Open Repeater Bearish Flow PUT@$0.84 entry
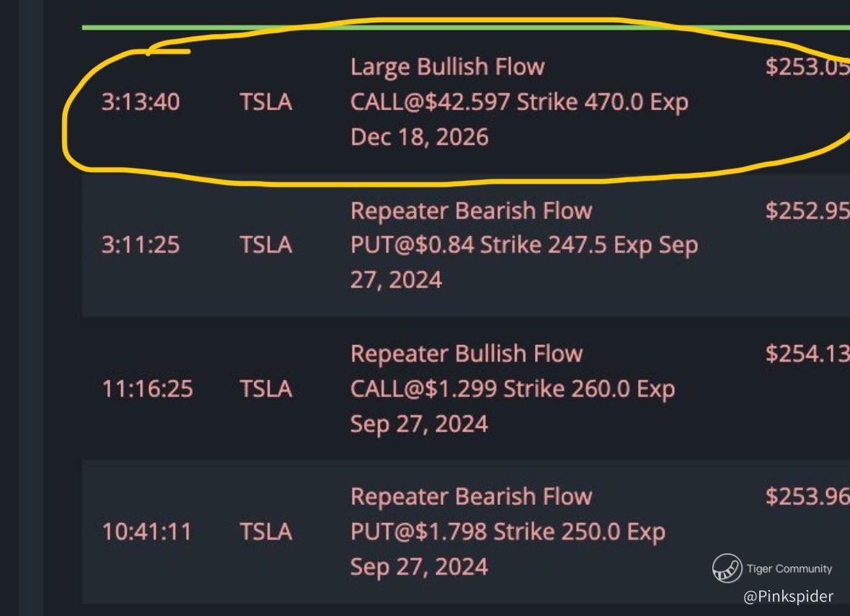850x616 pixels. click(524, 246)
